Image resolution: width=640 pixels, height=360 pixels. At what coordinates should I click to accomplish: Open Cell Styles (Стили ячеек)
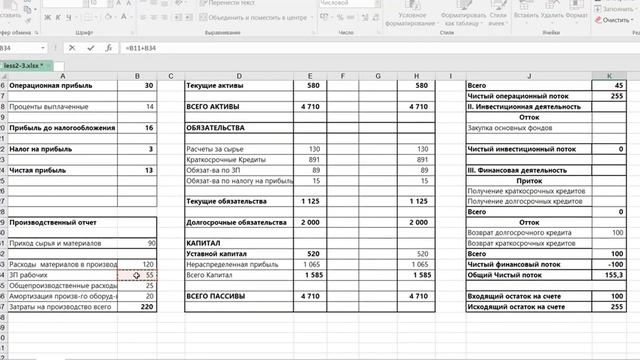[x=498, y=14]
